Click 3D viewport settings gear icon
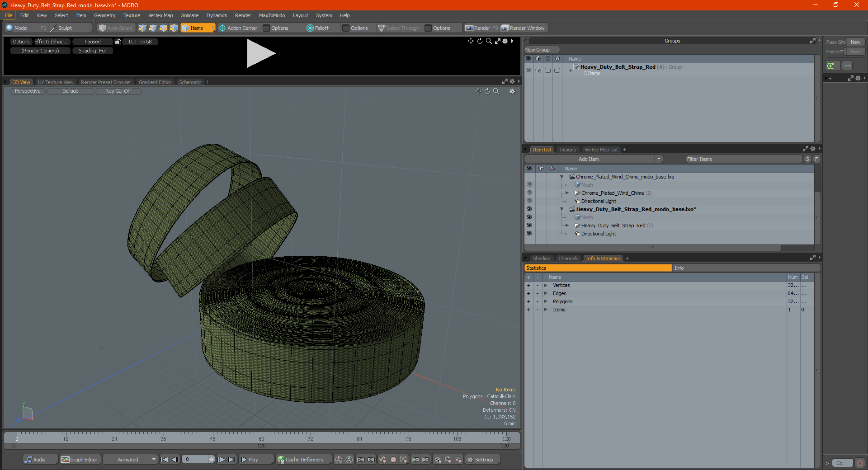The width and height of the screenshot is (868, 470). (x=512, y=91)
